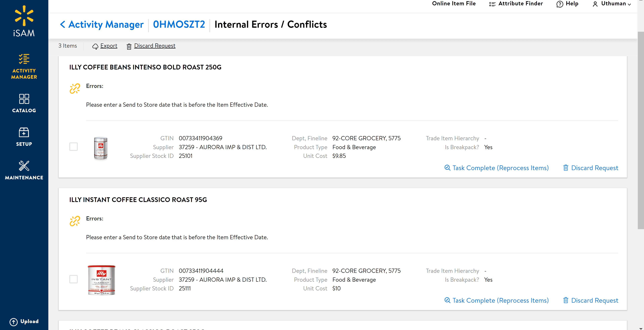Image resolution: width=644 pixels, height=330 pixels.
Task: Select the ILLY Coffee Beans Intenso checkbox
Action: [74, 147]
